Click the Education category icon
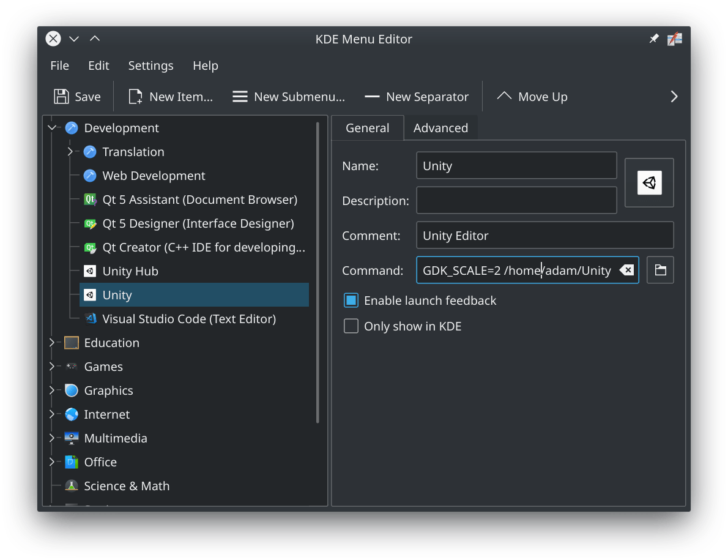Viewport: 728px width, 560px height. tap(72, 343)
